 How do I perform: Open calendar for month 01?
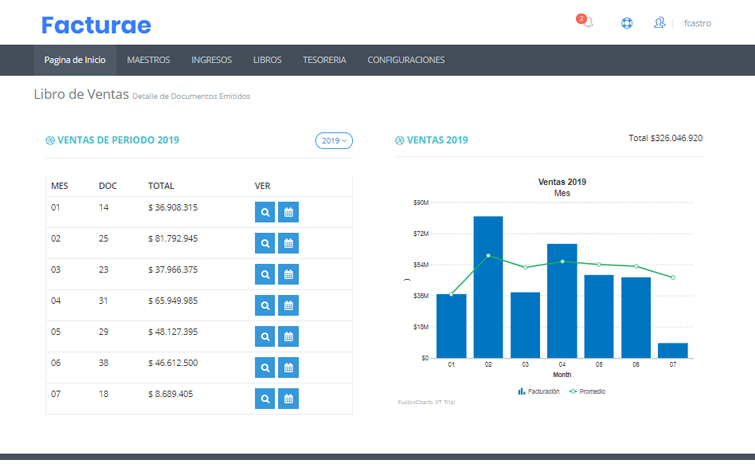(288, 212)
